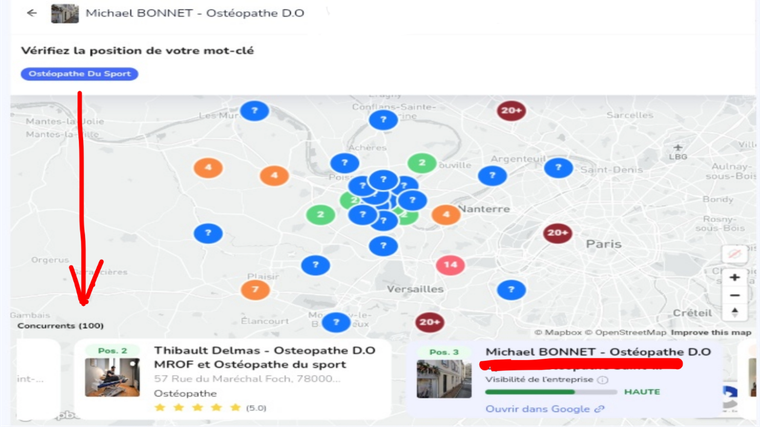760x427 pixels.
Task: Click blue ? marker north of Plaisir
Action: tap(316, 265)
